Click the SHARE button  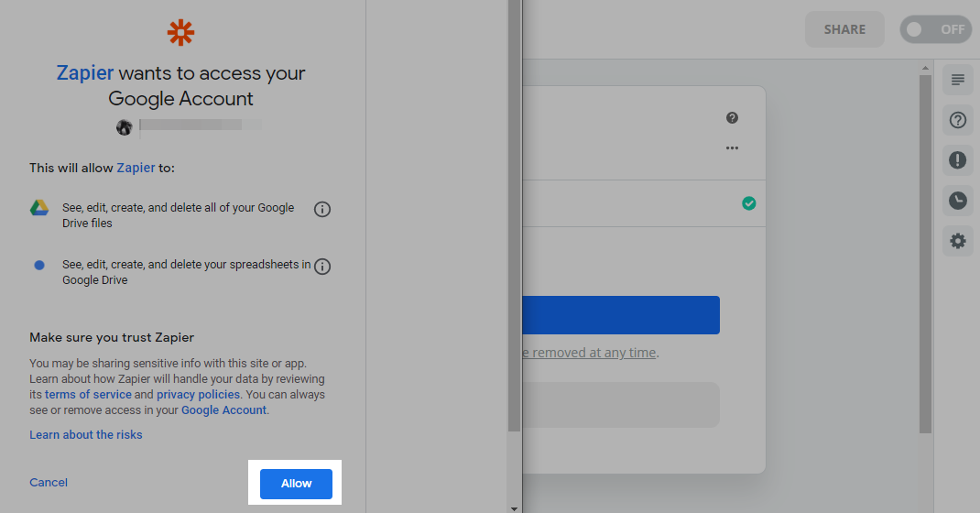coord(844,29)
